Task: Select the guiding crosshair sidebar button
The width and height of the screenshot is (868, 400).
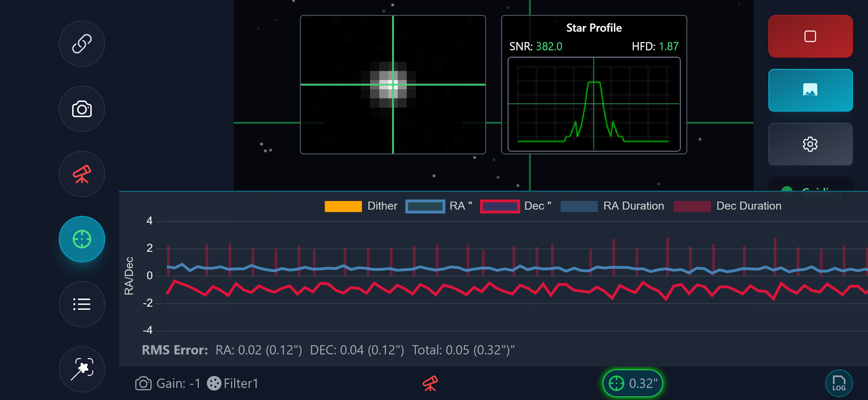Action: tap(82, 239)
